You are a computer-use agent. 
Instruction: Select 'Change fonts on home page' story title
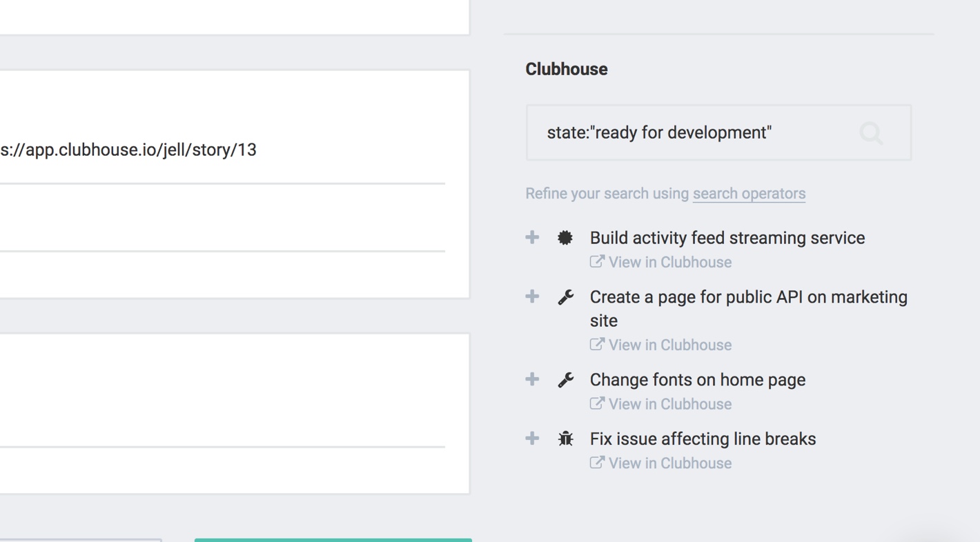click(698, 380)
